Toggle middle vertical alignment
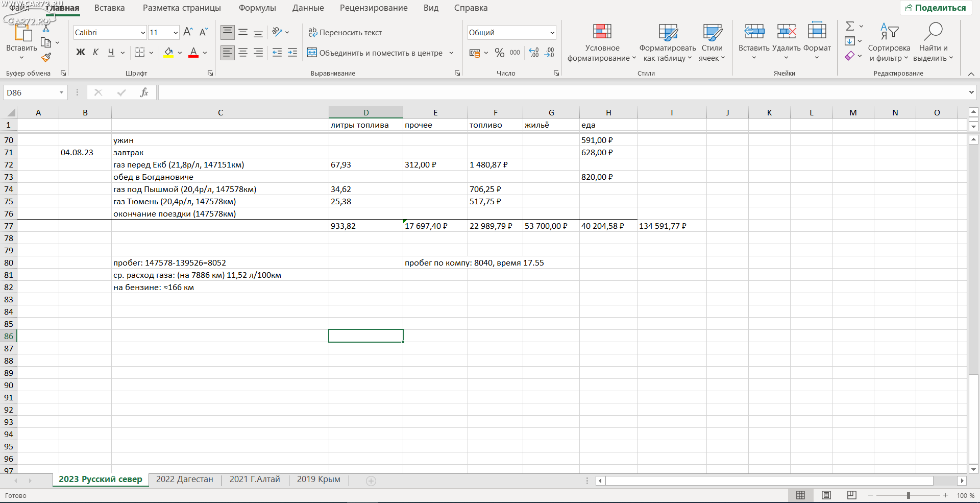Viewport: 980px width, 503px height. [243, 32]
